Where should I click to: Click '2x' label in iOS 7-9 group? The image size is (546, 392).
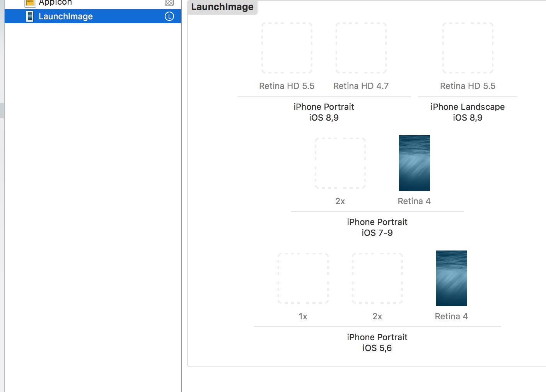pos(340,201)
